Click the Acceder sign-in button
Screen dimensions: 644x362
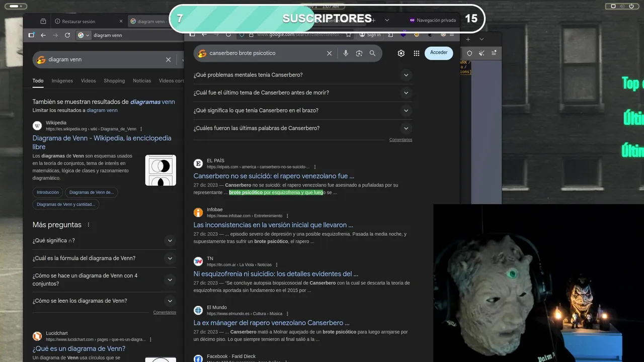point(439,53)
